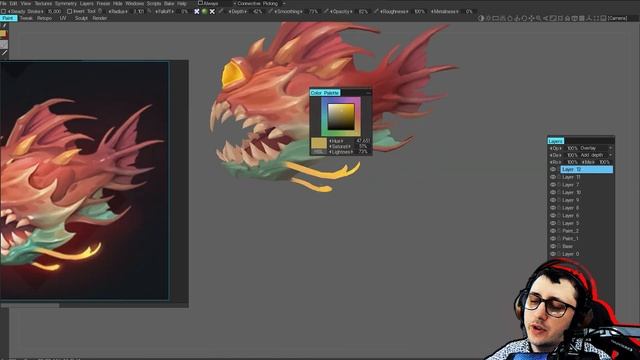Click the Color Palette panel title
Viewport: 640px width, 360px height.
pos(325,93)
